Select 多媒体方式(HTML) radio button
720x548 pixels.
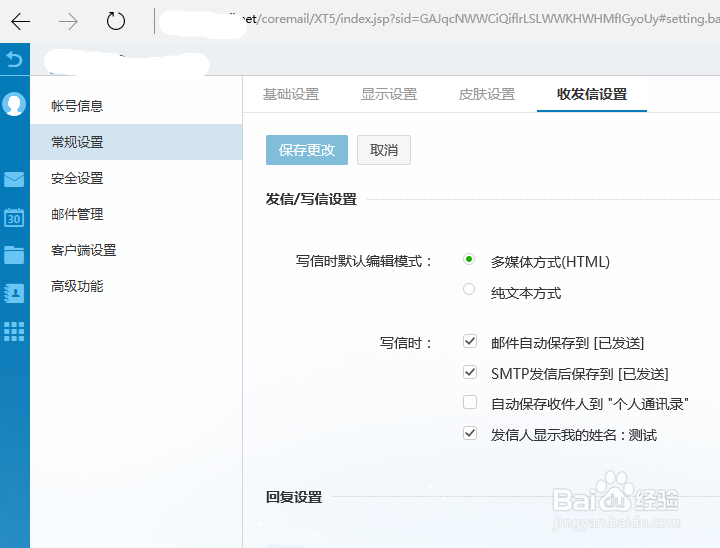469,259
